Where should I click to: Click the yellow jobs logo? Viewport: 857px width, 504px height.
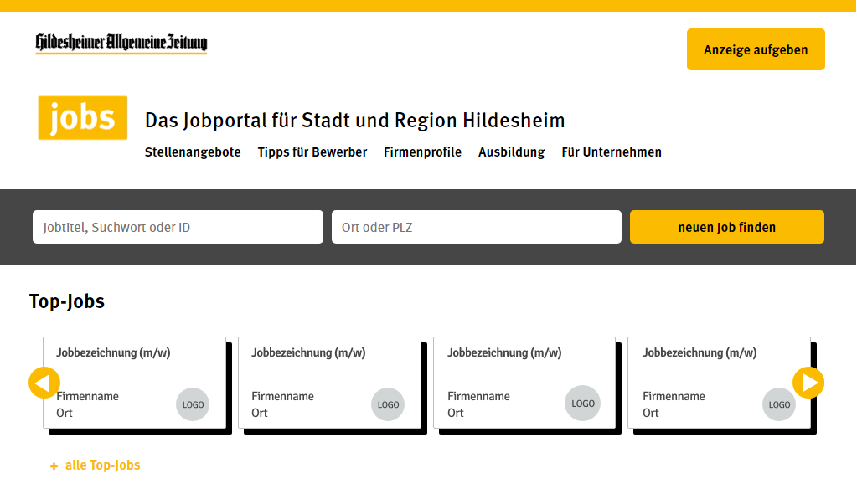point(83,118)
